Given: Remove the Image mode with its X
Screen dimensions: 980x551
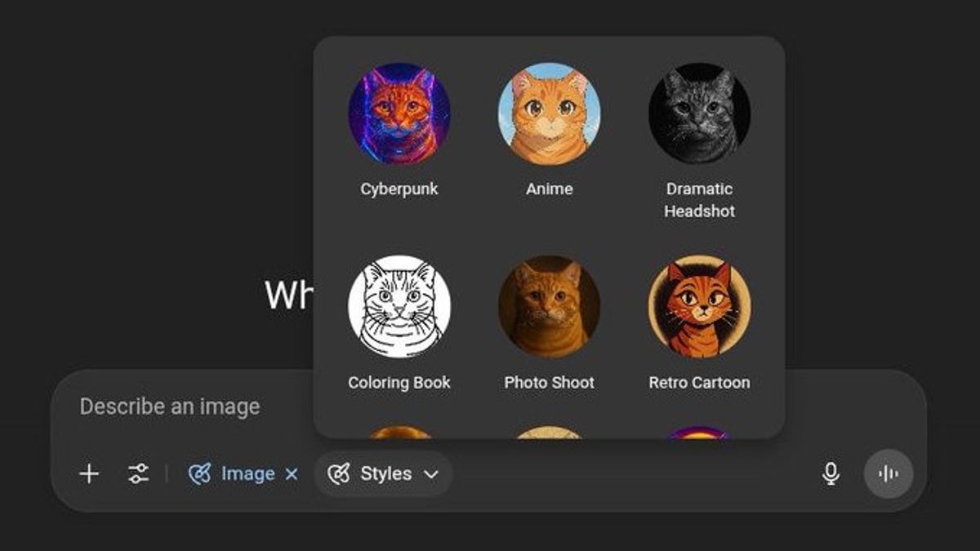Looking at the screenshot, I should coord(292,473).
